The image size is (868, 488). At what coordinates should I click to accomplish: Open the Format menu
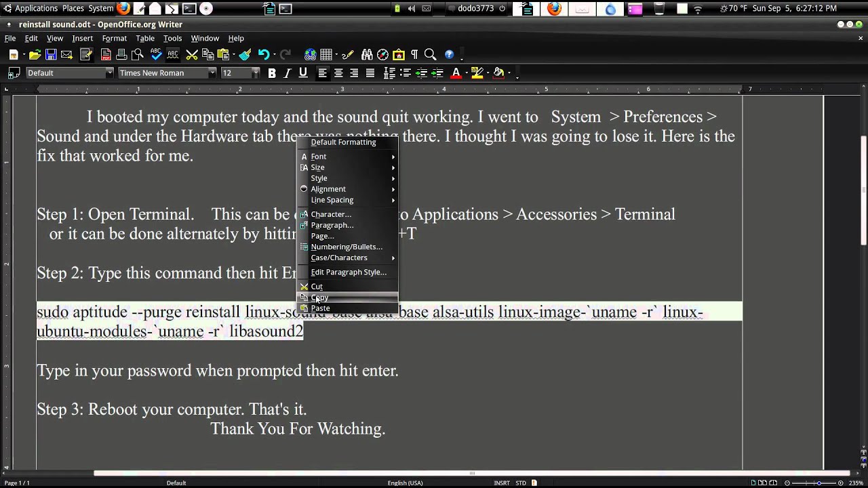115,38
